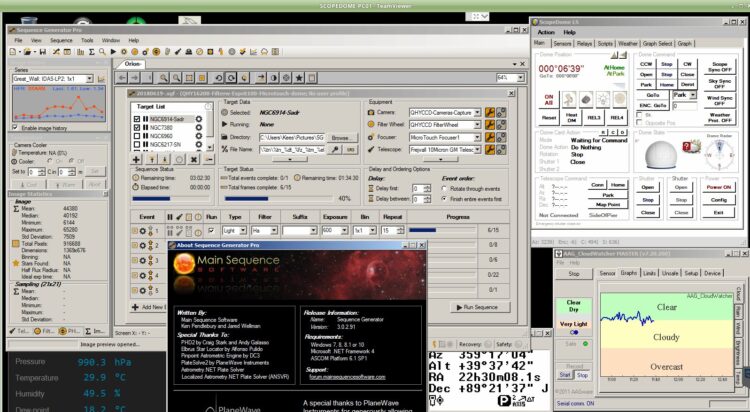Image resolution: width=750 pixels, height=412 pixels.
Task: Click the Directory path input field
Action: [292, 137]
